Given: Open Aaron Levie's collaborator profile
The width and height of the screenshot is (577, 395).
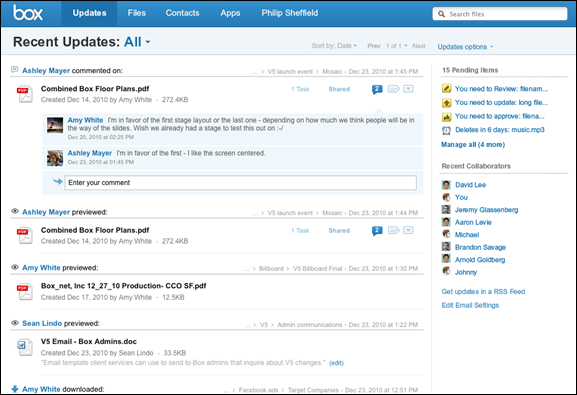Looking at the screenshot, I should [x=473, y=222].
